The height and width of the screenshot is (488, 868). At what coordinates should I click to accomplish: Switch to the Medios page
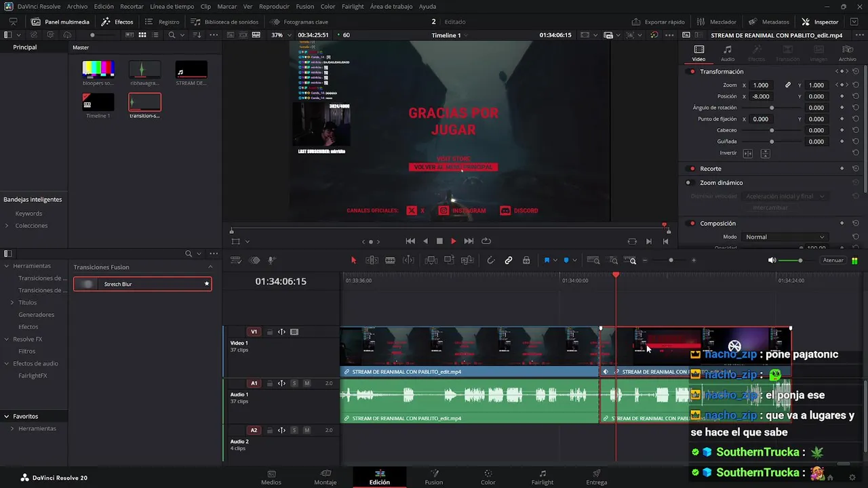(x=271, y=477)
